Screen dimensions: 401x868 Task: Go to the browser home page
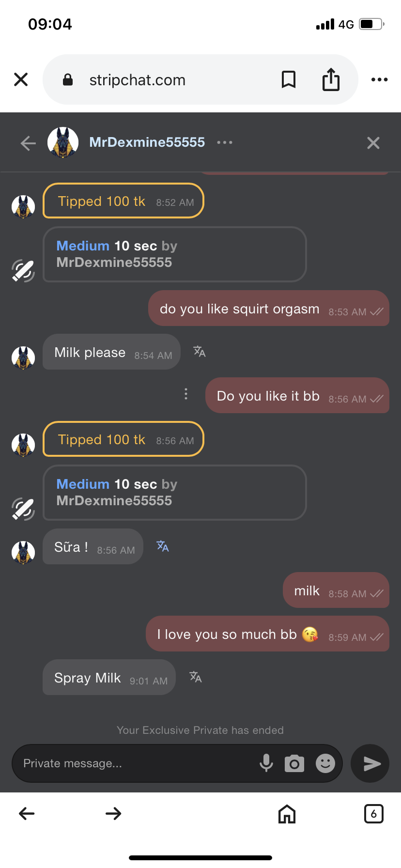pos(287,814)
